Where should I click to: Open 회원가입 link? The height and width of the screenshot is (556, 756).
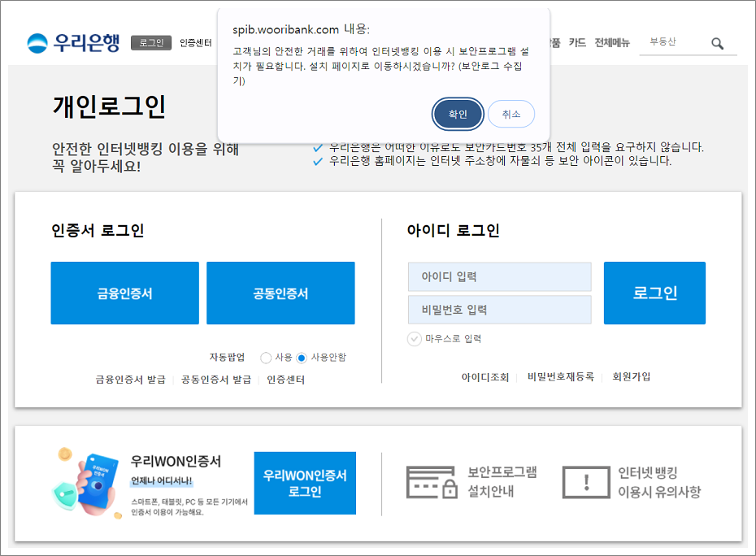[x=631, y=377]
